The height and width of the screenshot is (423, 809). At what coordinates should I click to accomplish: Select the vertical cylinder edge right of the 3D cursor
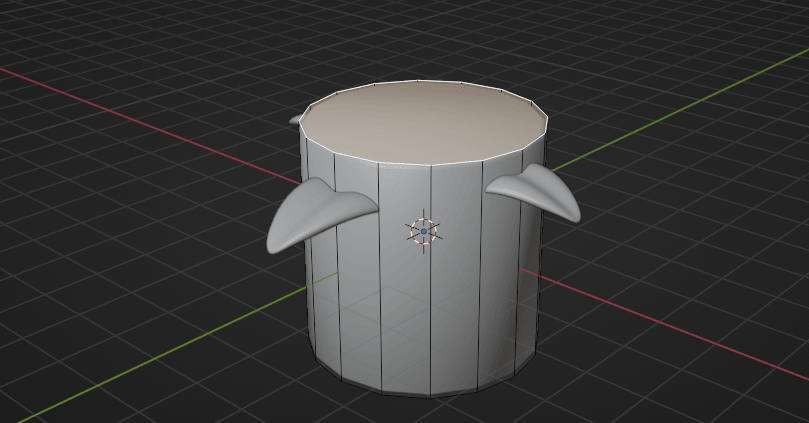pos(431,300)
